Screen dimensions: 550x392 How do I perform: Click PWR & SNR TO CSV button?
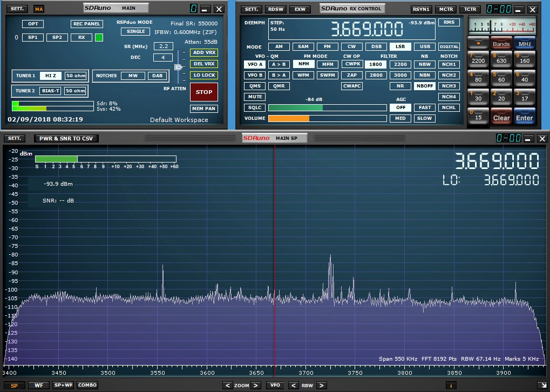tap(66, 138)
